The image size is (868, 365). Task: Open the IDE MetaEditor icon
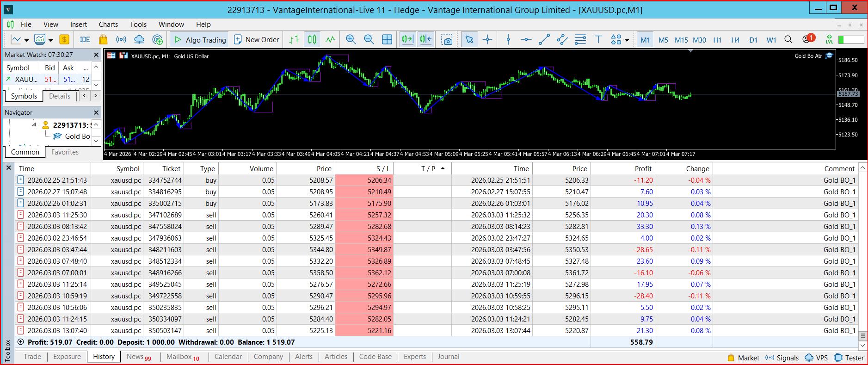[85, 40]
